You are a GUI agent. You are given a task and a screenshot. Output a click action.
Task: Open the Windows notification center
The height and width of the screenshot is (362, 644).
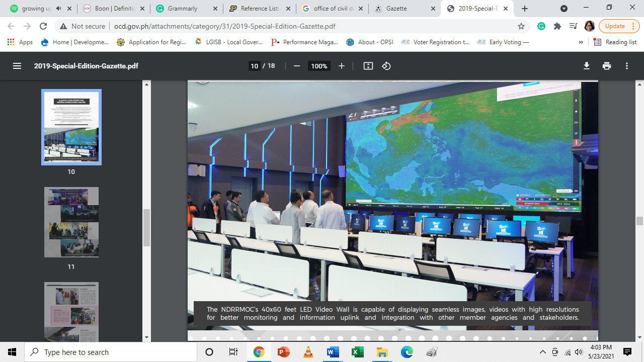click(x=627, y=352)
